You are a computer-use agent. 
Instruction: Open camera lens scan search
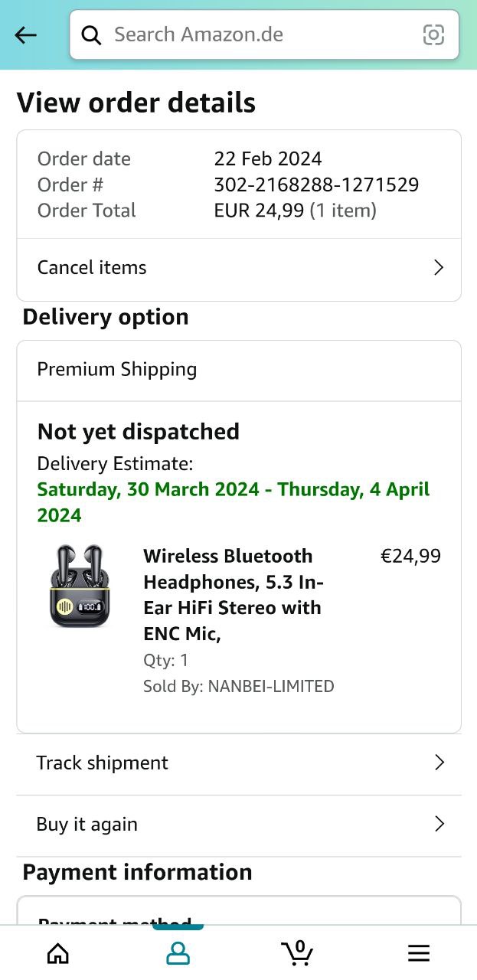433,35
